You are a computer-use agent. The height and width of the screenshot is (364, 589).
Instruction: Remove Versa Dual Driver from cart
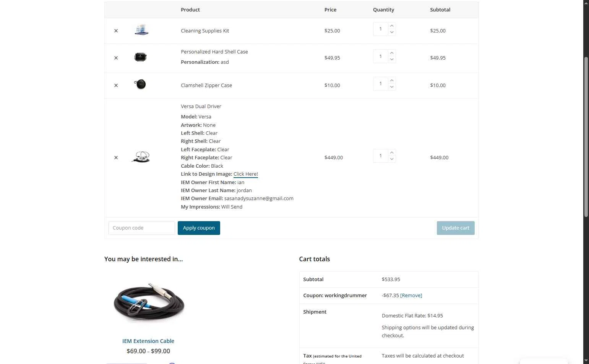[x=116, y=158]
